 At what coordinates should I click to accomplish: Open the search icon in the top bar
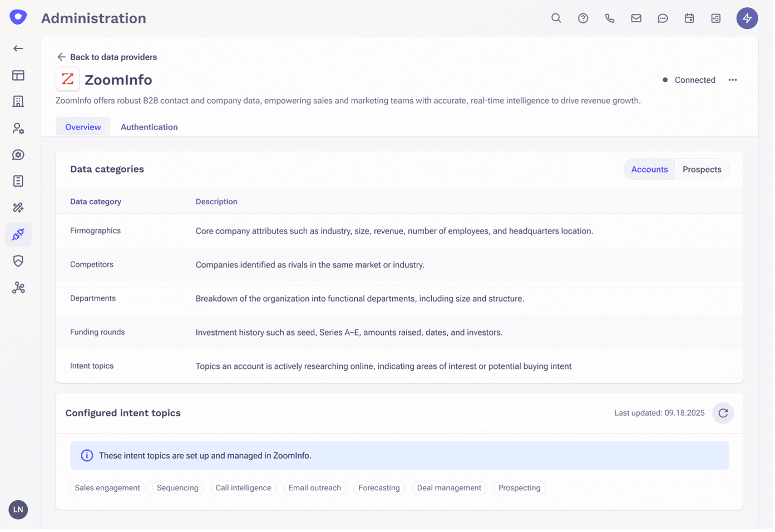556,18
